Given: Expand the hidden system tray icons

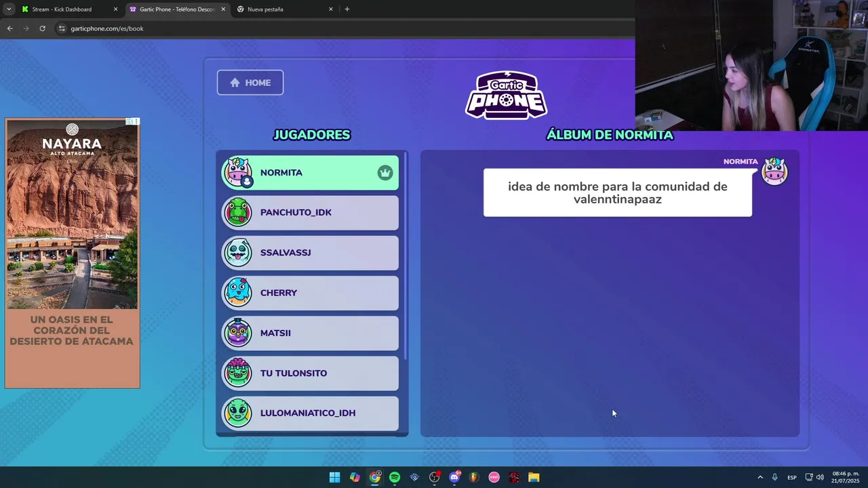Looking at the screenshot, I should click(x=760, y=477).
